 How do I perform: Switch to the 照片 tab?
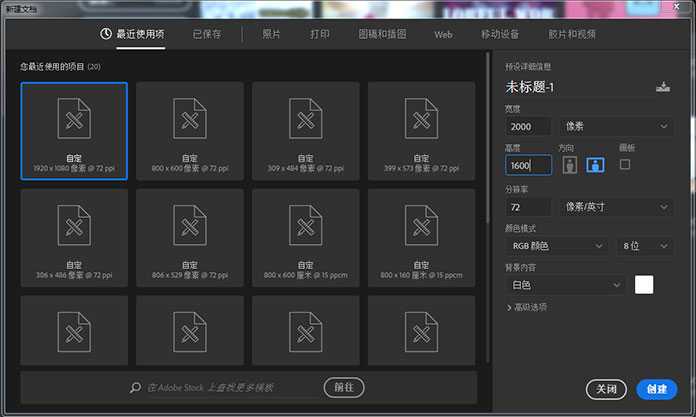[272, 34]
